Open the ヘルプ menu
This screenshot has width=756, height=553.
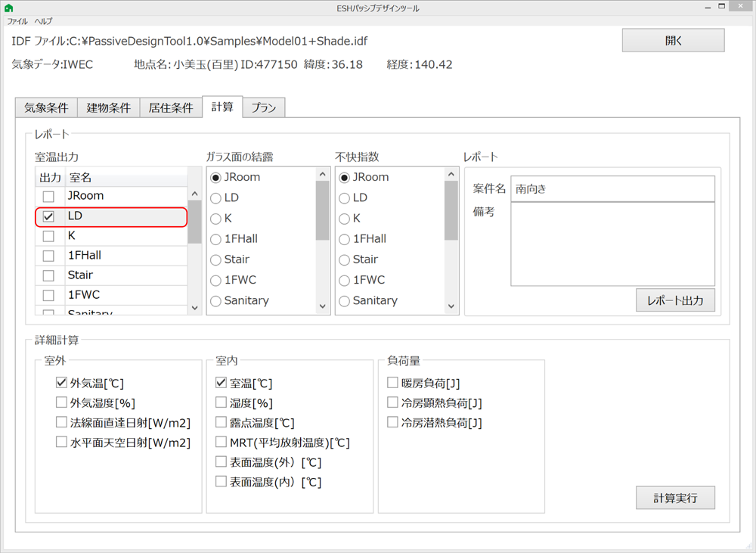click(x=43, y=21)
